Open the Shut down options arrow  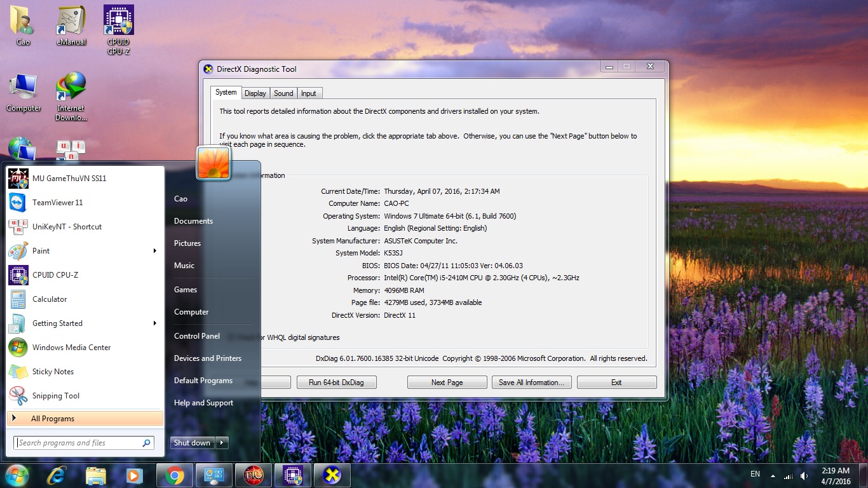222,443
